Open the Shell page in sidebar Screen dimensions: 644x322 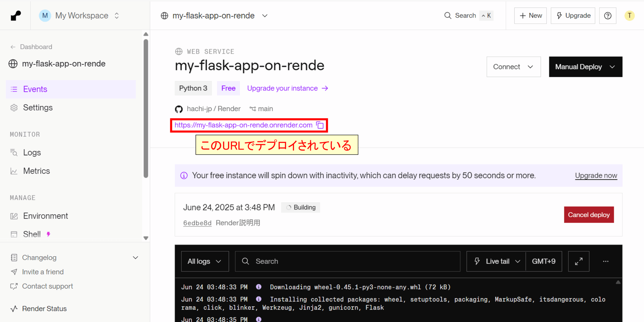click(x=32, y=234)
